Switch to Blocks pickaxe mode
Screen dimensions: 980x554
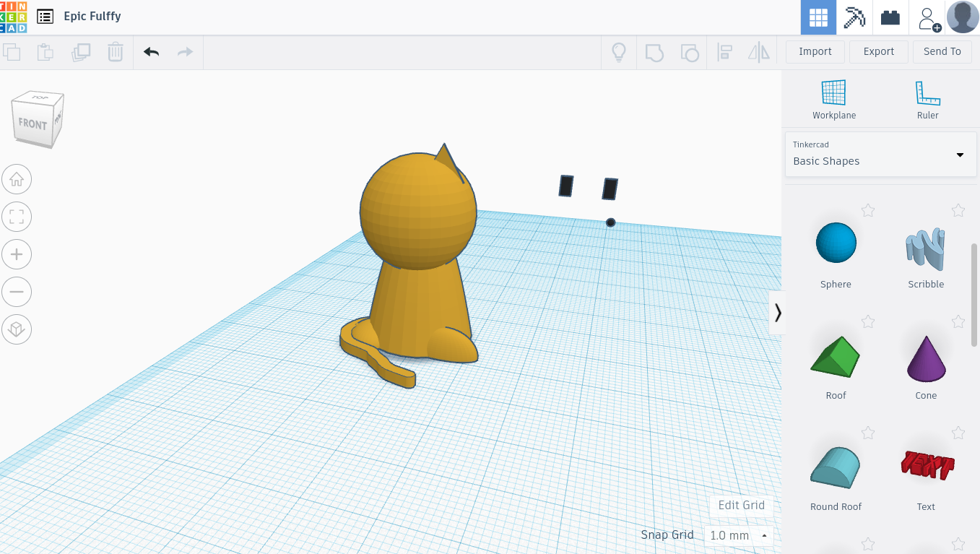(854, 17)
